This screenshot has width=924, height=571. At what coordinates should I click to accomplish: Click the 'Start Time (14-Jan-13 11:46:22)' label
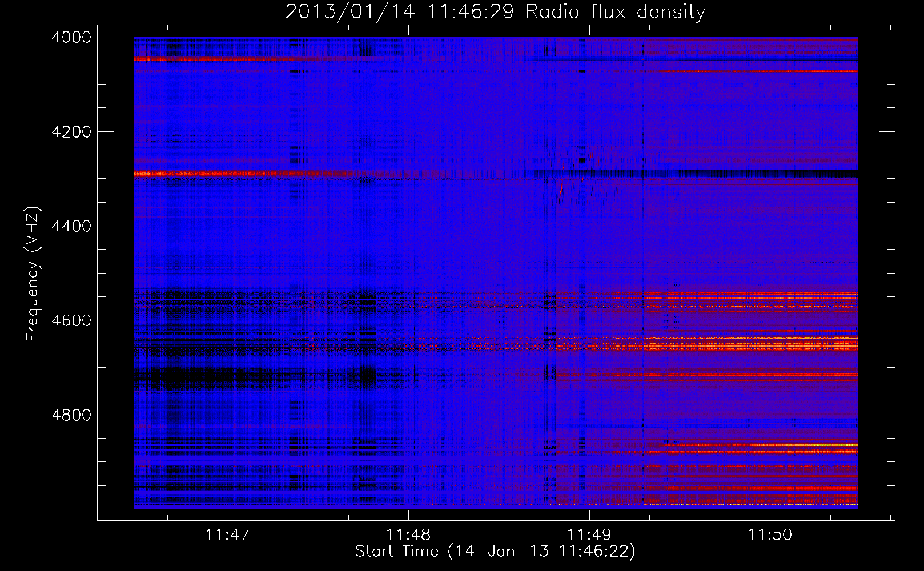click(495, 552)
